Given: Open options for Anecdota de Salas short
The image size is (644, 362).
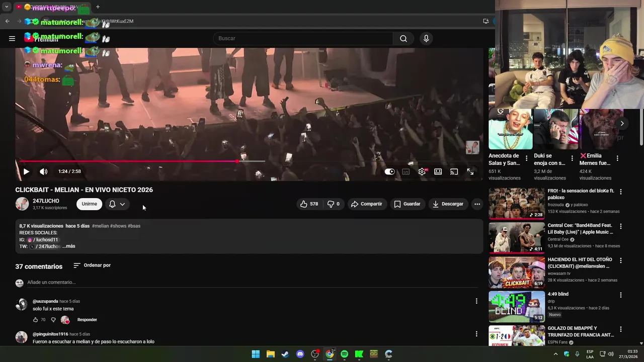Looking at the screenshot, I should coord(527,158).
